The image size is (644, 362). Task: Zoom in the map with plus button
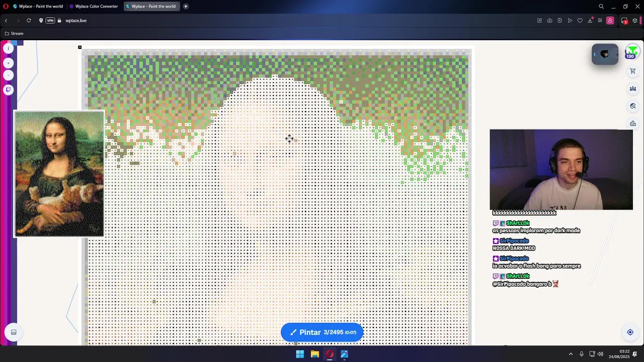(x=8, y=63)
